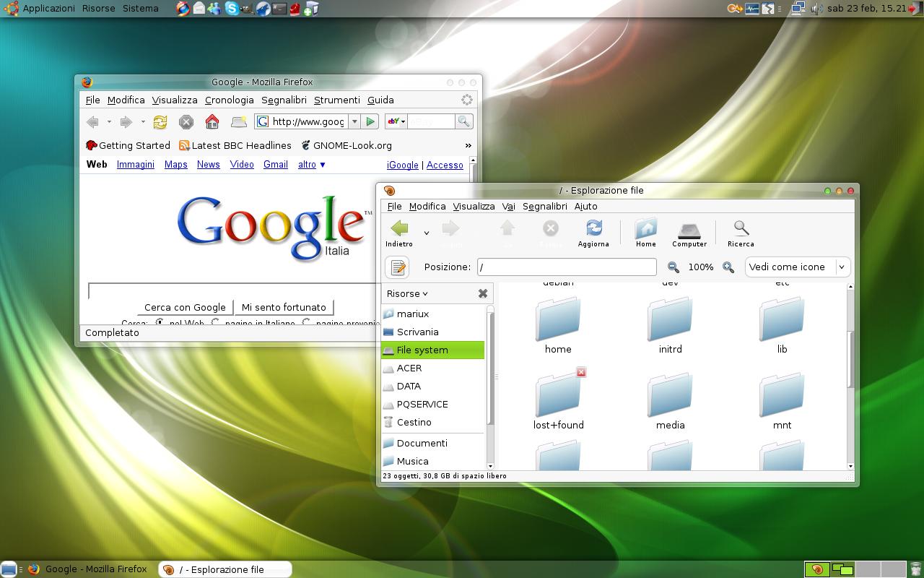Launch Skype from the top panel

point(232,9)
